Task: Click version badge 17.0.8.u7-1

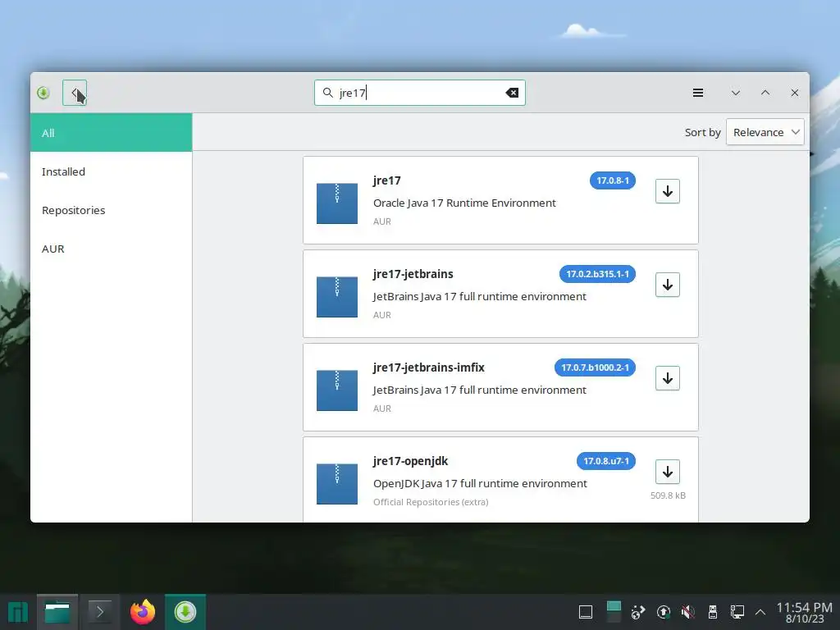Action: 606,461
